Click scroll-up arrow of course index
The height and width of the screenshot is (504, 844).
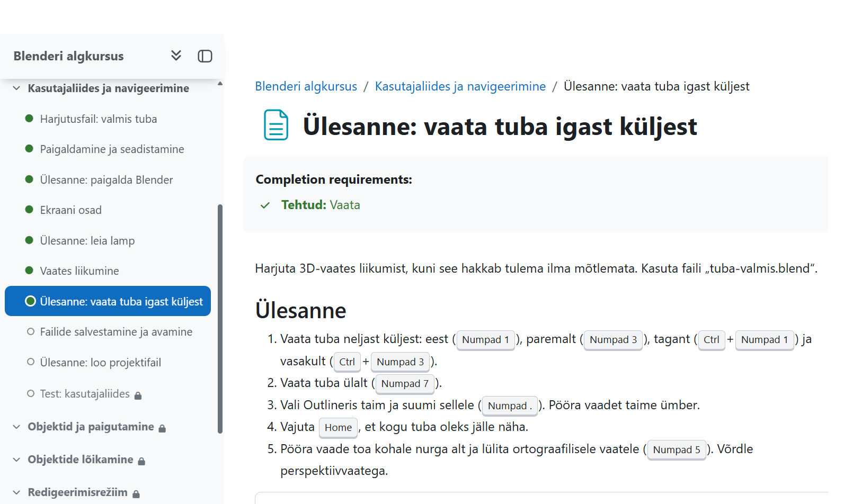tap(220, 84)
